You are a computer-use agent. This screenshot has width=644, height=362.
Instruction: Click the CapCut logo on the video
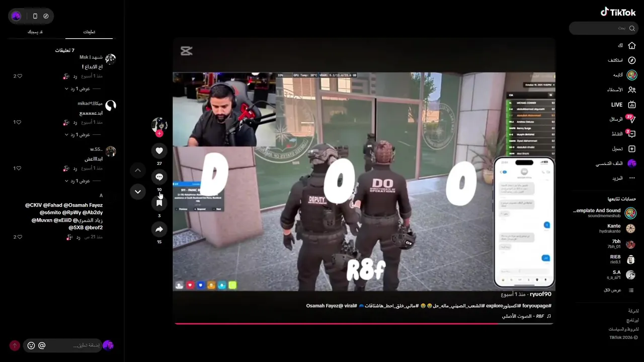pyautogui.click(x=187, y=51)
